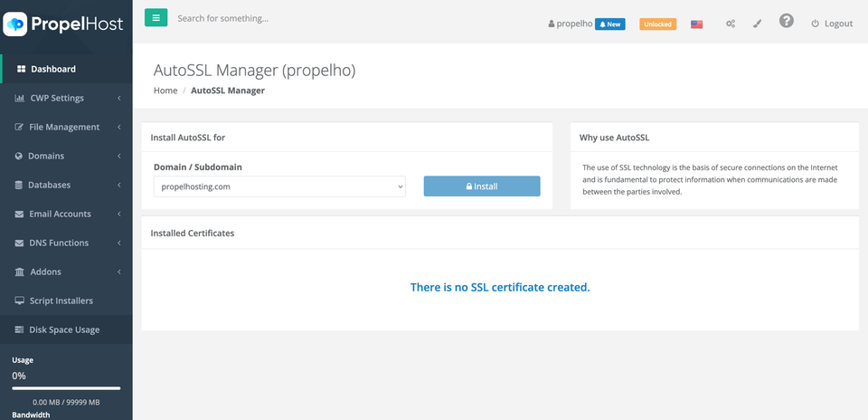Image resolution: width=868 pixels, height=420 pixels.
Task: Expand CWP Settings chevron
Action: point(119,98)
